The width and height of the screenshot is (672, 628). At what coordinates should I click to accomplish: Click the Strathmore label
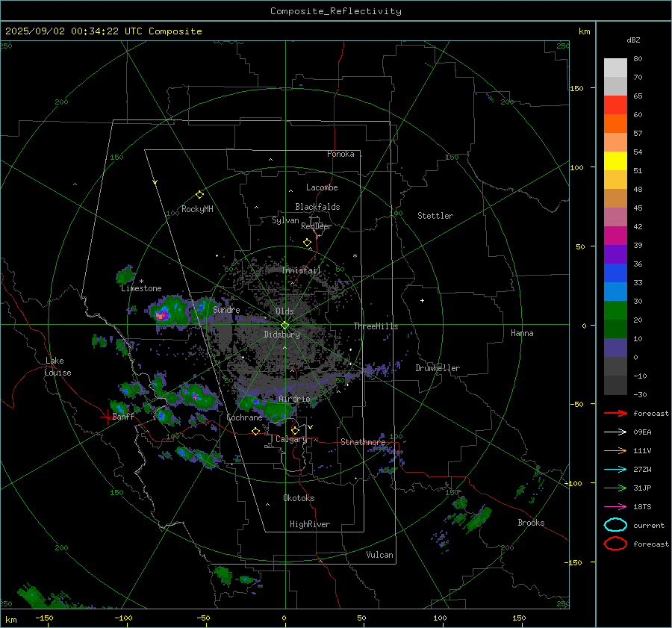click(363, 442)
